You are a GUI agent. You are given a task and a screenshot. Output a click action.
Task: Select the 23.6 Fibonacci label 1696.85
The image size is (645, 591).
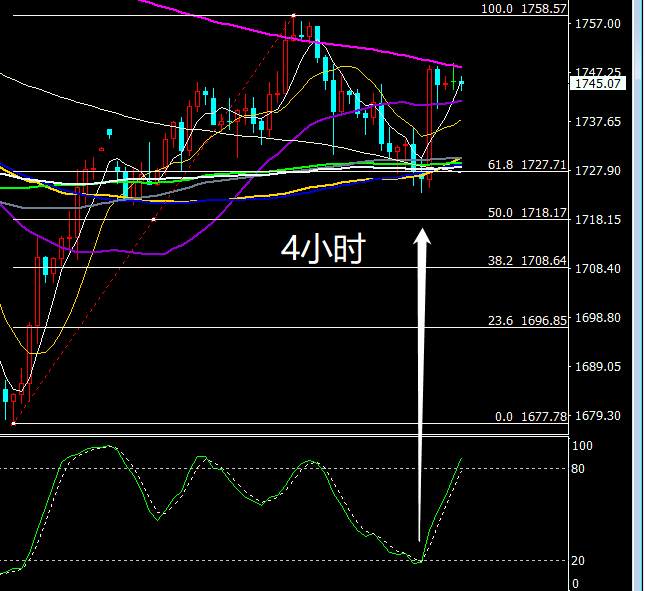click(527, 320)
